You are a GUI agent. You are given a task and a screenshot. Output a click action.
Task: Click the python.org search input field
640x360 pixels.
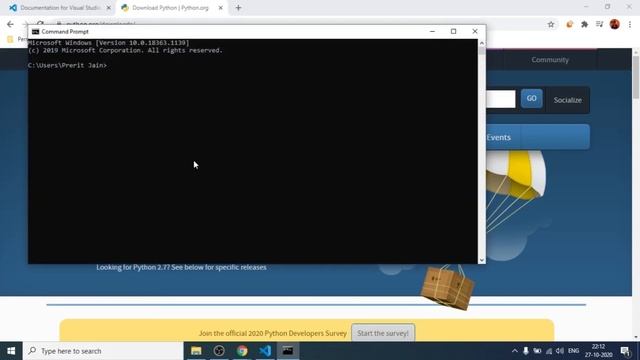[x=501, y=99]
